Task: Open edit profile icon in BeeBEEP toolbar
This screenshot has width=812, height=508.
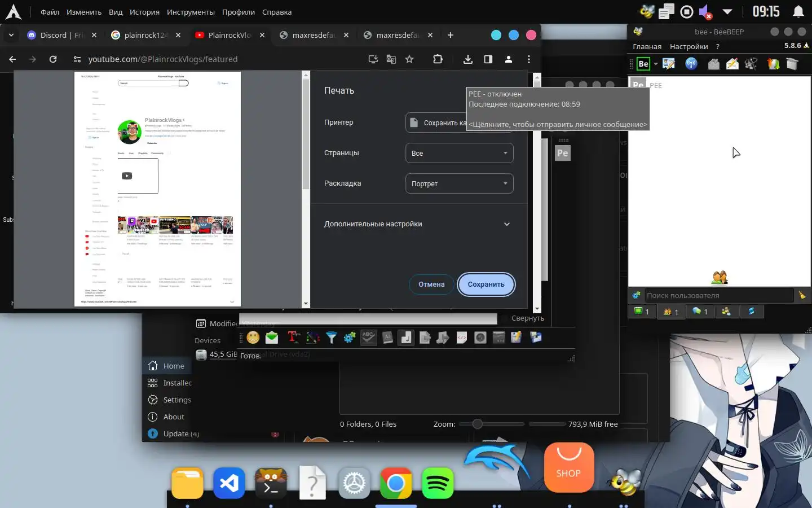Action: coord(669,64)
